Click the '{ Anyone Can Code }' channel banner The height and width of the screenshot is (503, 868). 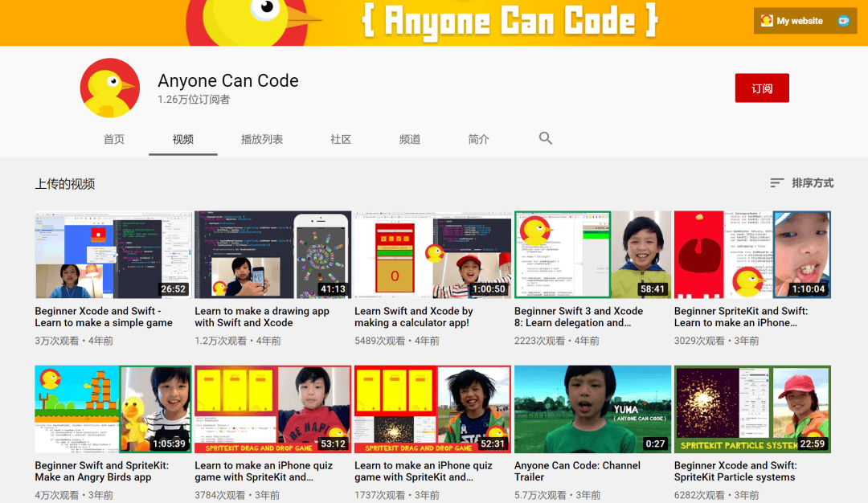click(x=434, y=22)
